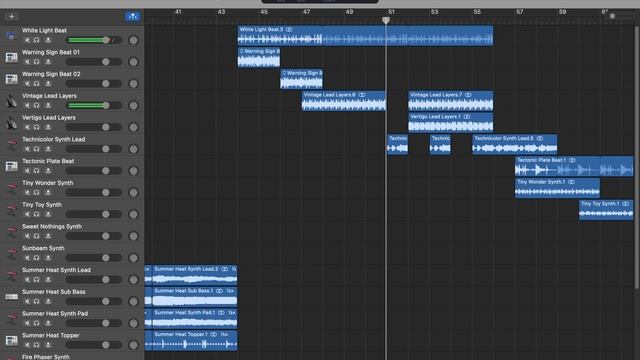Select the Summer Heat Synth Pad.1 region
The width and height of the screenshot is (640, 360).
tap(195, 318)
